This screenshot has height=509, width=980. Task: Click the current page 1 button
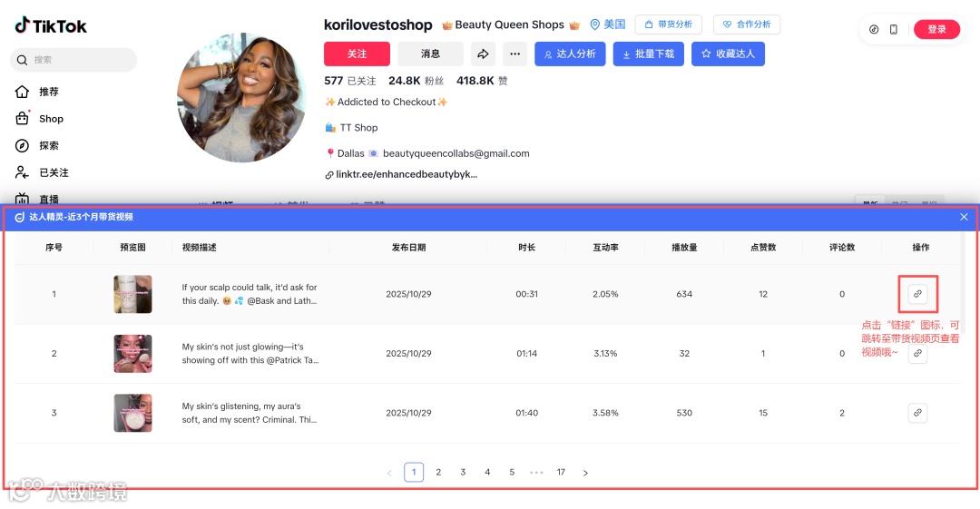(414, 472)
